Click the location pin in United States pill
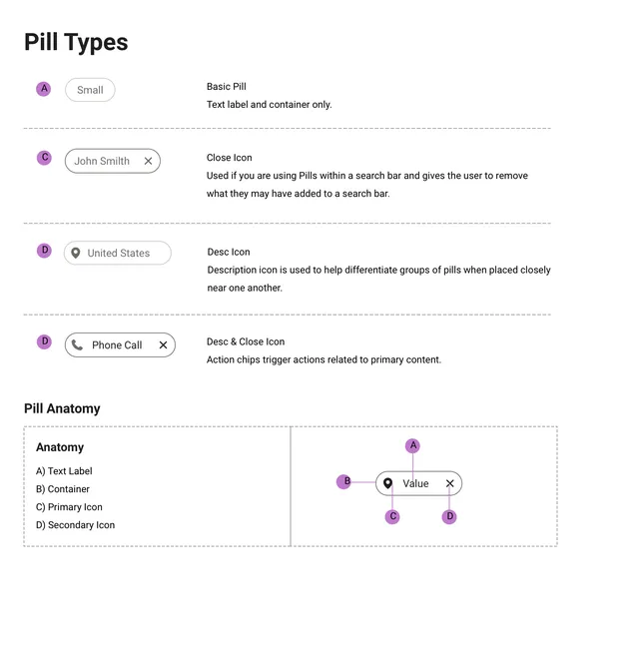The width and height of the screenshot is (644, 660). (x=76, y=253)
